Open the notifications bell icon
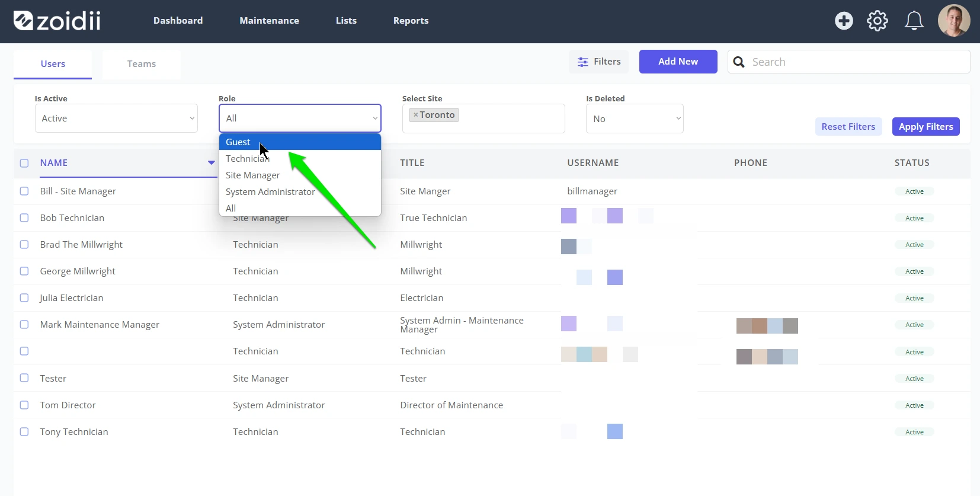The width and height of the screenshot is (980, 496). pos(914,21)
